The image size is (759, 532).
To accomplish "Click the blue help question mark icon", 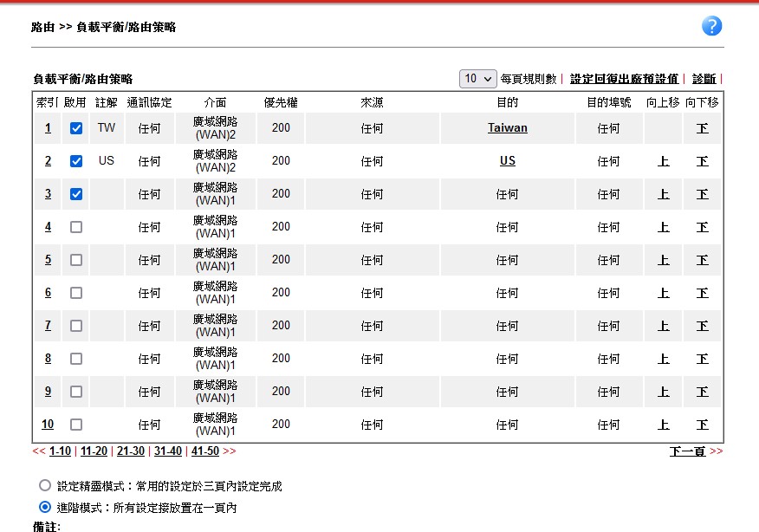I will tap(711, 26).
